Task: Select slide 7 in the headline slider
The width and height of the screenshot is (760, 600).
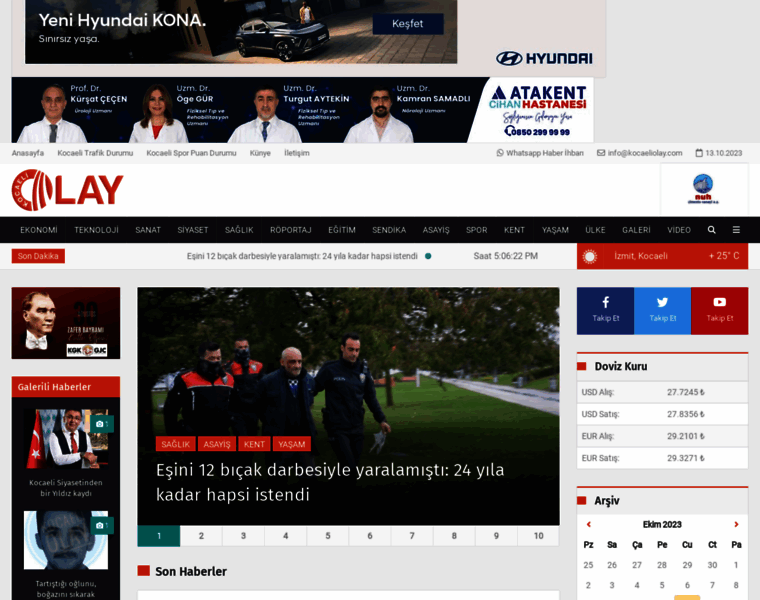Action: [x=412, y=536]
